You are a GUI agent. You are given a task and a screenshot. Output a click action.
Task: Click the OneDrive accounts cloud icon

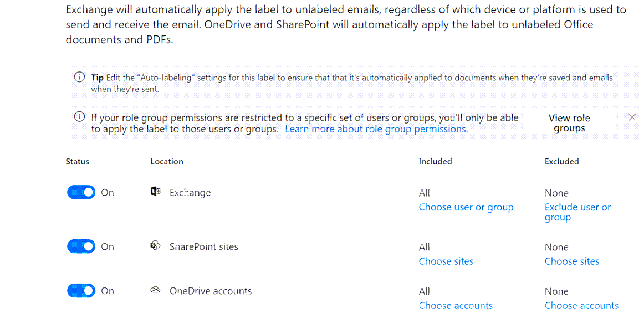click(x=155, y=290)
